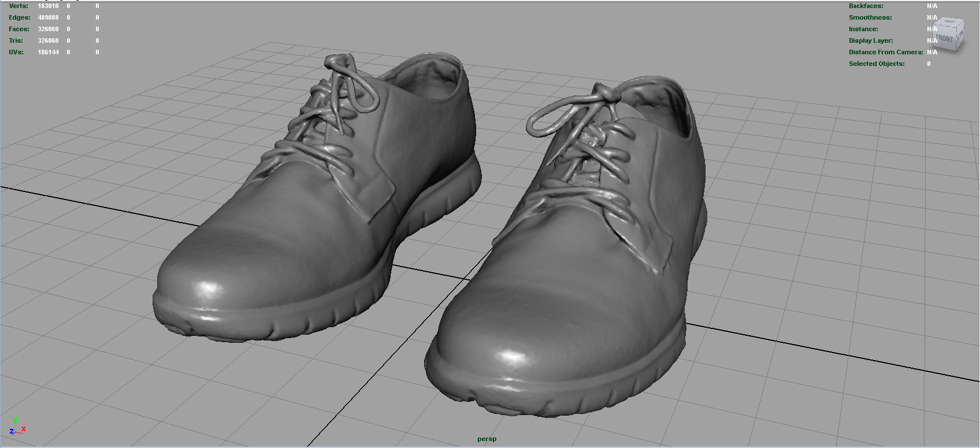The width and height of the screenshot is (980, 448).
Task: Click the Instance: HUD label
Action: 863,29
